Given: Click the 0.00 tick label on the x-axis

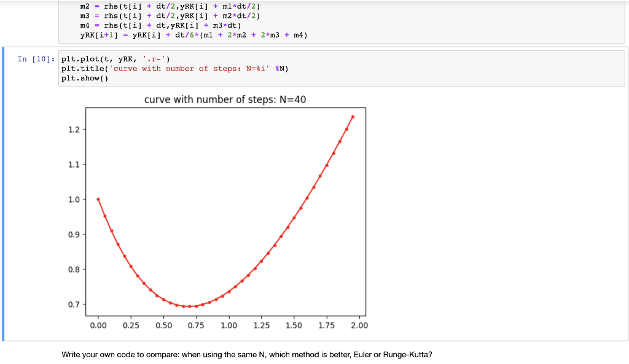Looking at the screenshot, I should tap(98, 325).
